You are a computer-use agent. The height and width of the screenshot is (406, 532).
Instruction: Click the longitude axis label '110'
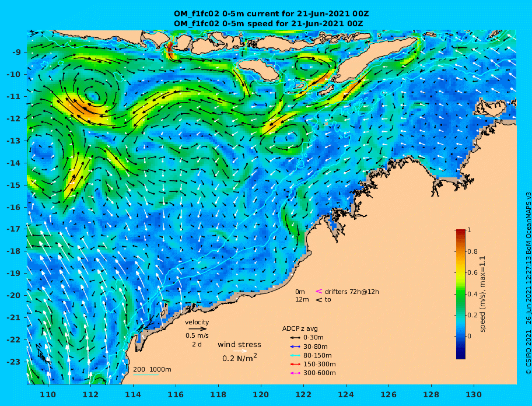click(x=48, y=394)
